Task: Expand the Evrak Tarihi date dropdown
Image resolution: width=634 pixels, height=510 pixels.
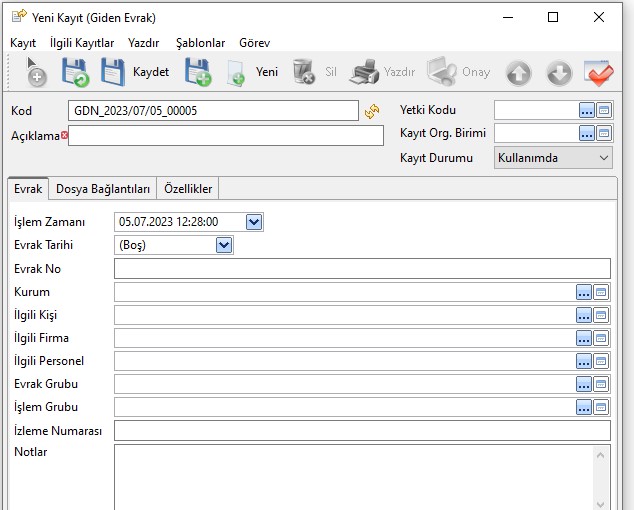Action: click(x=224, y=245)
